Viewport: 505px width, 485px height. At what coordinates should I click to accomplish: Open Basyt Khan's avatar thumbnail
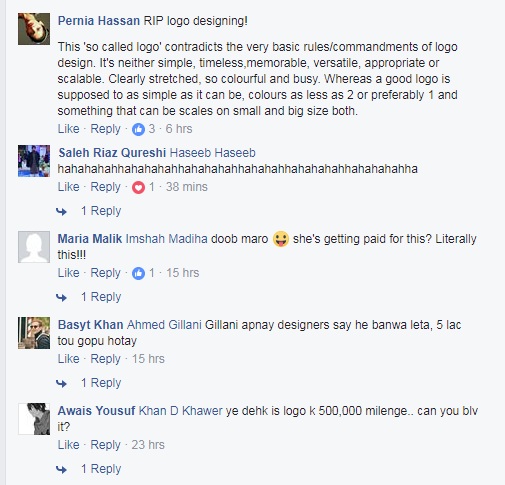(34, 333)
